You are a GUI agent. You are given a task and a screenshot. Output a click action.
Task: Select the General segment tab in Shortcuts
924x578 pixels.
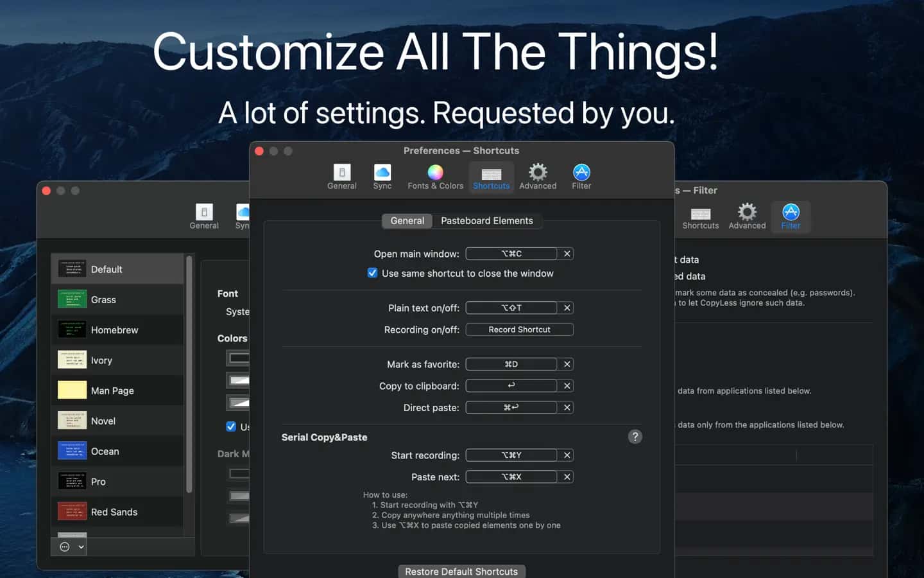coord(407,221)
